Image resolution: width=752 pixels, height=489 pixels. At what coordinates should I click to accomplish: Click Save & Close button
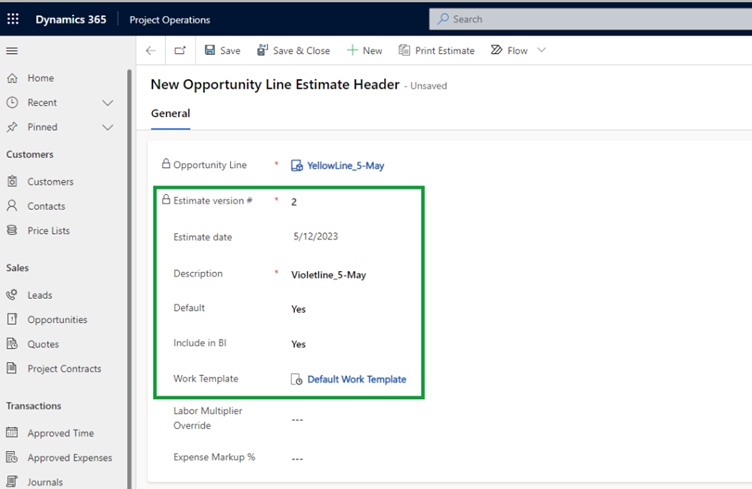pyautogui.click(x=294, y=50)
